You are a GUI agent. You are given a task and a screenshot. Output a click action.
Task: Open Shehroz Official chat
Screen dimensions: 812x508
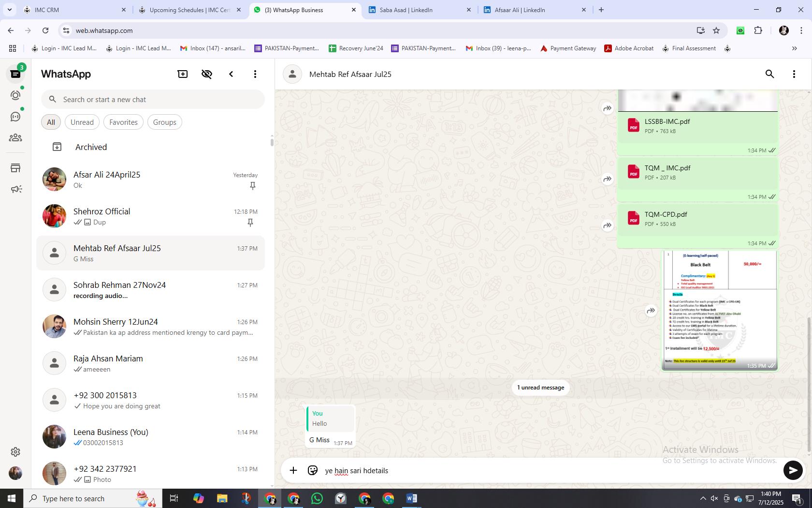[151, 216]
